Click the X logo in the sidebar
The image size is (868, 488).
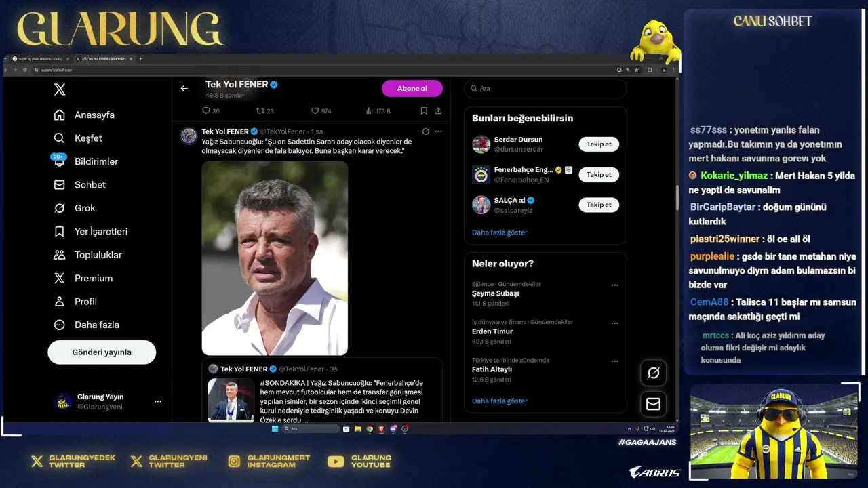60,89
